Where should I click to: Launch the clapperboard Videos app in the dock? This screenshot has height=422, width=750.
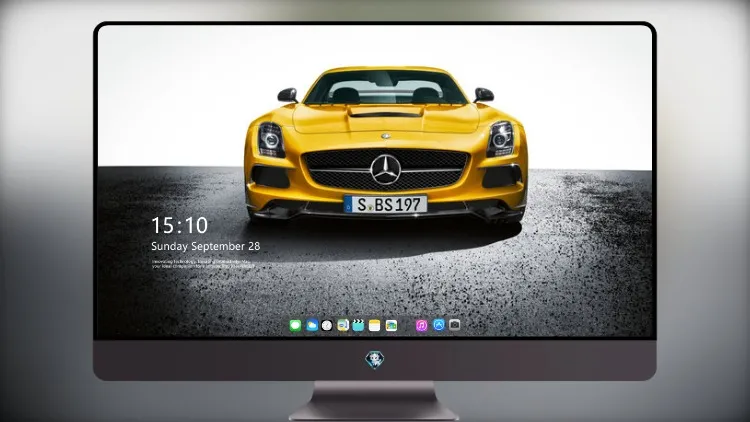(x=358, y=326)
